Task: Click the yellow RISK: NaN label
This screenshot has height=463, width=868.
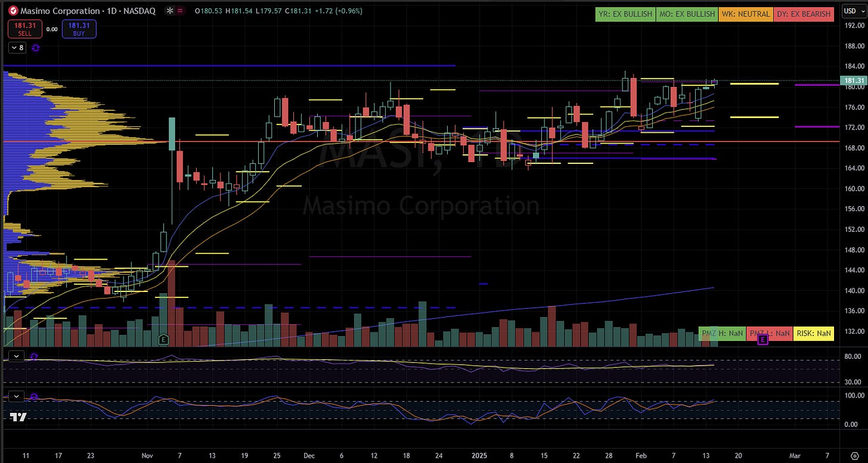Action: [814, 333]
